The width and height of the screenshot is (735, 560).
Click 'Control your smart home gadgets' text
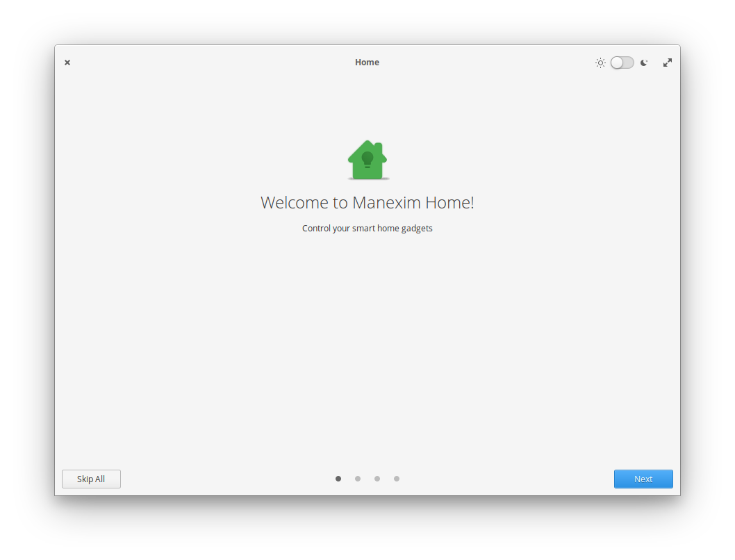pos(367,228)
